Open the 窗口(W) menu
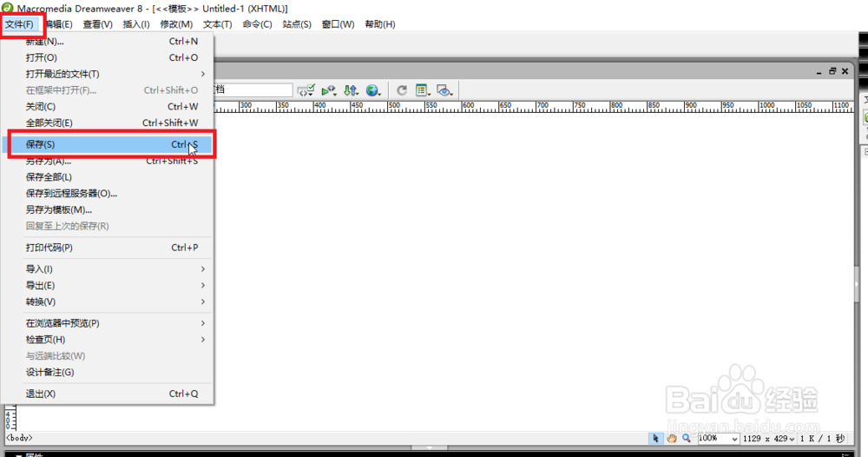Screen dimensions: 868x457 338,24
